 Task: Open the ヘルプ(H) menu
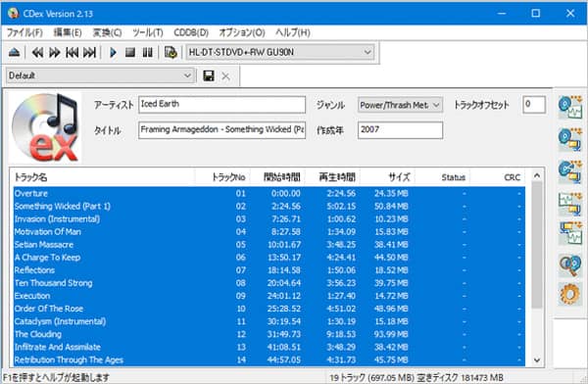coord(292,32)
